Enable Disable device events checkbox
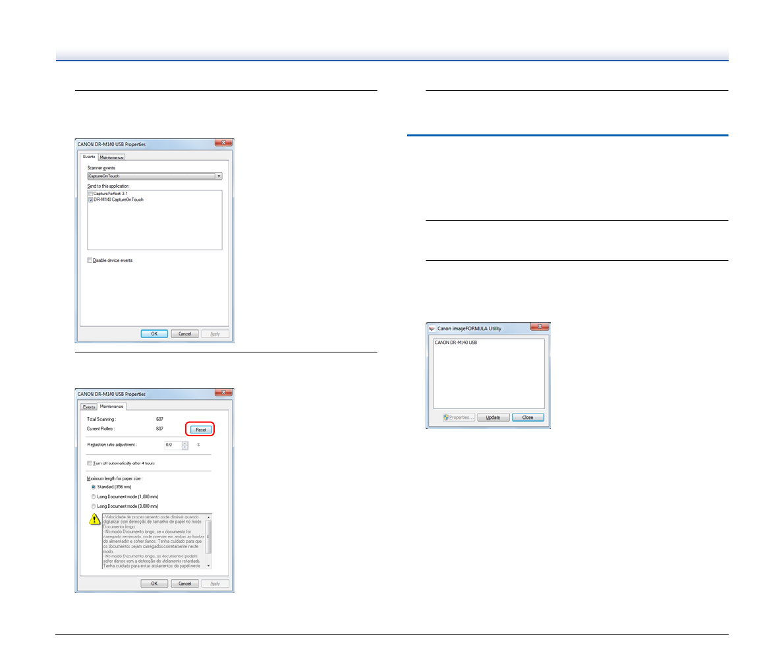This screenshot has height=672, width=784. coord(90,260)
